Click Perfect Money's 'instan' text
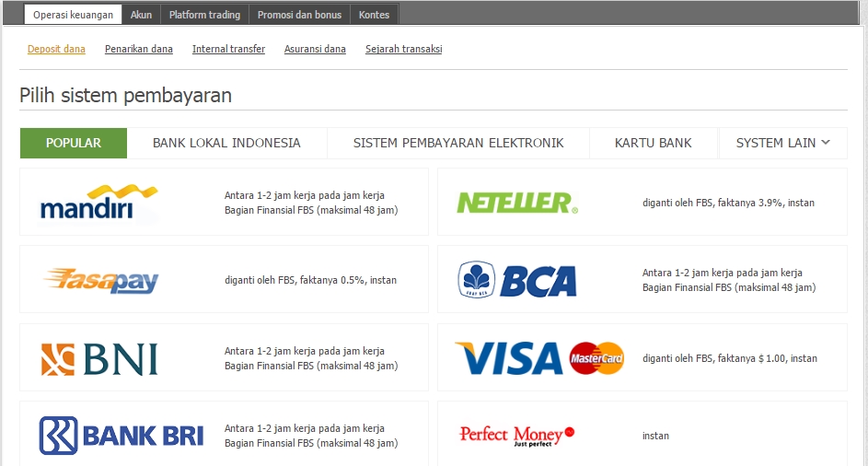 [655, 436]
